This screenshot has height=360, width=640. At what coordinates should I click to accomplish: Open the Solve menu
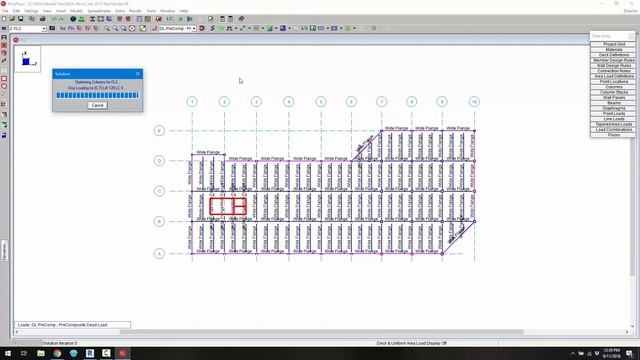coord(120,11)
